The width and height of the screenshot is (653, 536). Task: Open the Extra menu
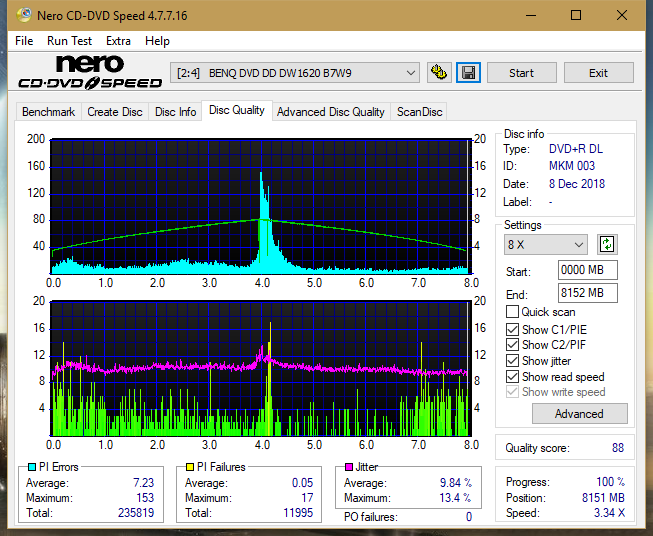click(x=118, y=41)
